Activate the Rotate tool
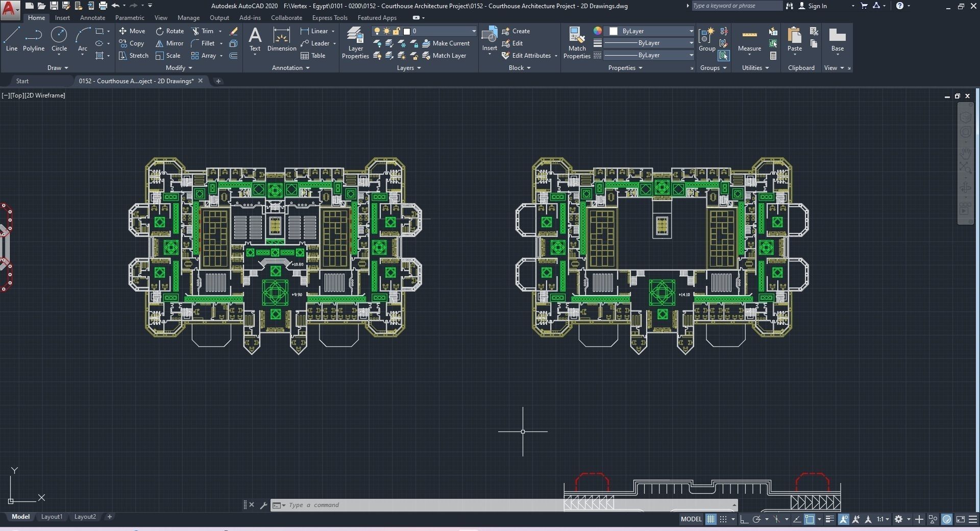 pos(170,31)
